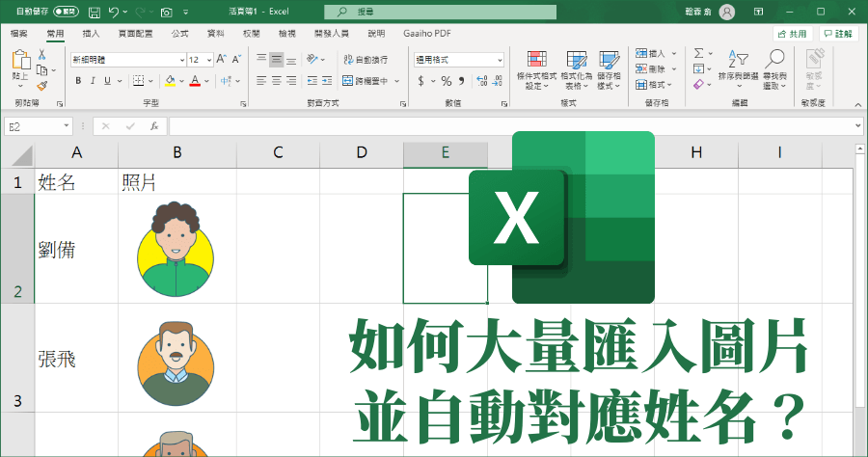Expand the fill color dropdown arrow
Image resolution: width=868 pixels, height=457 pixels.
[181, 81]
